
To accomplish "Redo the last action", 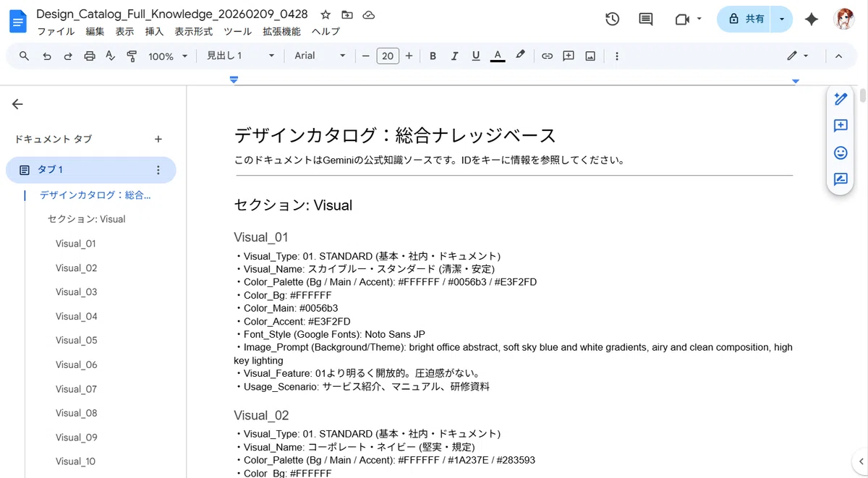I will [68, 56].
